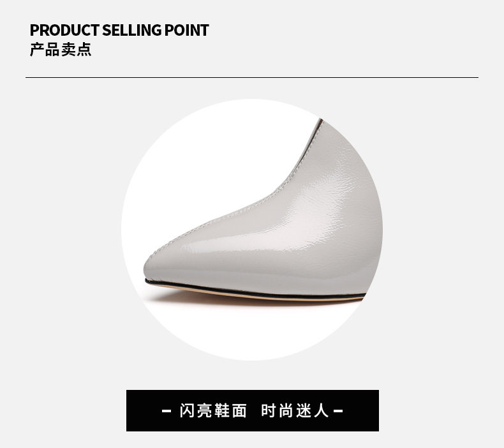Click the horizontal divider line under heading
Viewport: 504px width, 448px height.
click(252, 77)
